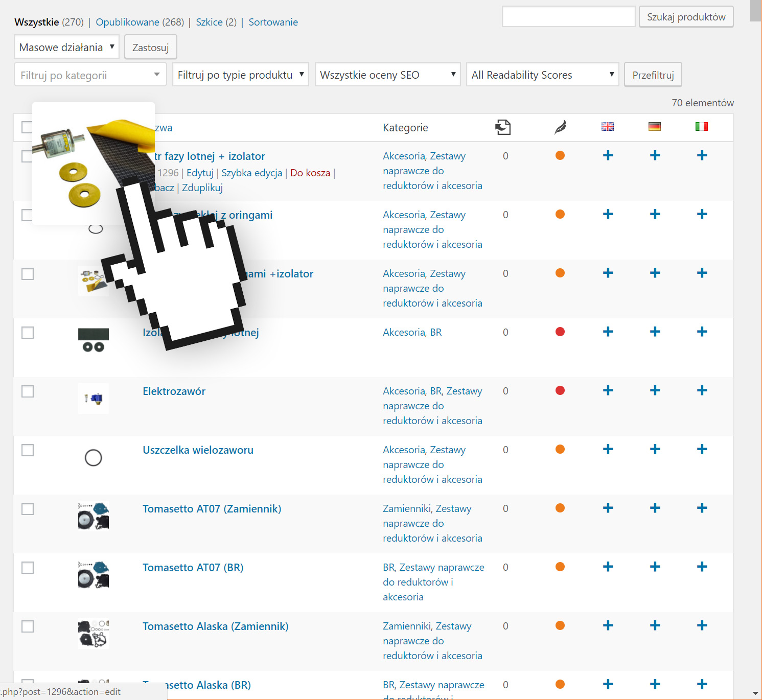The width and height of the screenshot is (762, 700).
Task: Click orange SEO dot for Uszczelka wielozaworu
Action: click(x=560, y=449)
